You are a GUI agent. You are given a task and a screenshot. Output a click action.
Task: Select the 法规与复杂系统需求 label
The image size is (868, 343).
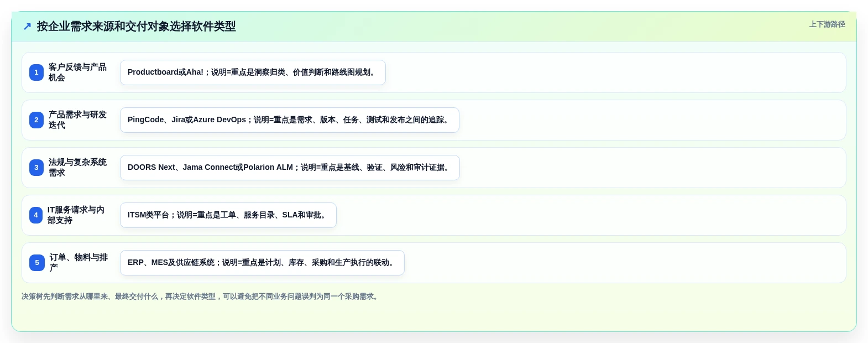click(x=77, y=168)
